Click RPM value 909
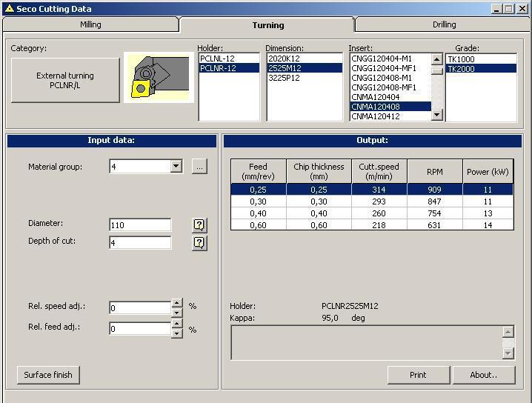 coord(435,190)
